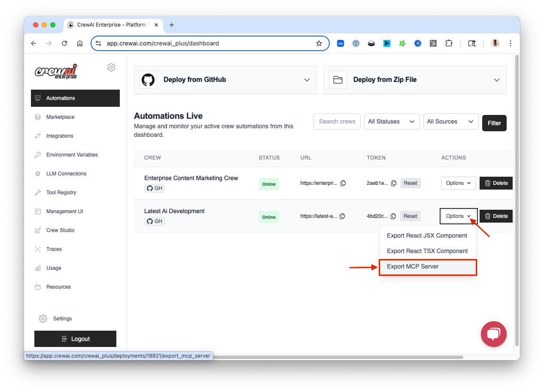Open the All Sources dropdown
Screen dimensions: 544x392
450,122
